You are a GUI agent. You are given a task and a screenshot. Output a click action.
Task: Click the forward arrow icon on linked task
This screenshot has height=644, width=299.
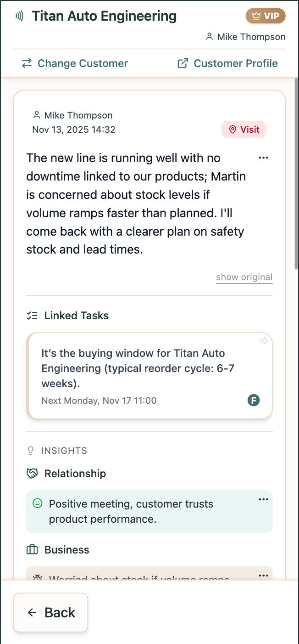(x=264, y=341)
